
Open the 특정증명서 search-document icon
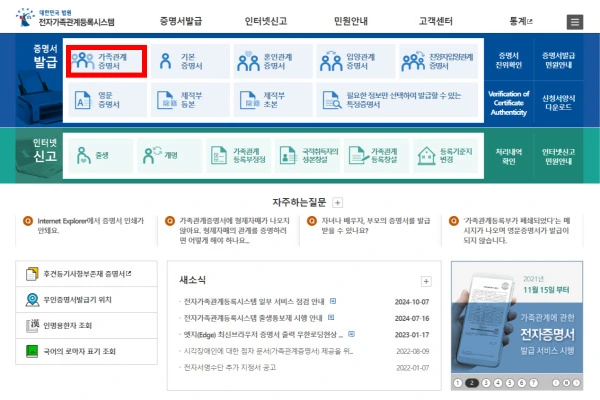click(332, 100)
